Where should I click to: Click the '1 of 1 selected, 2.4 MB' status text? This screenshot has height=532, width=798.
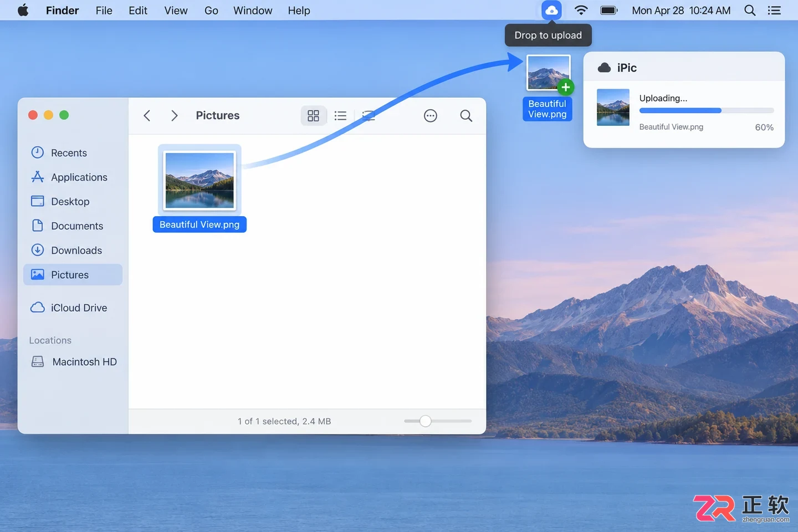click(284, 421)
